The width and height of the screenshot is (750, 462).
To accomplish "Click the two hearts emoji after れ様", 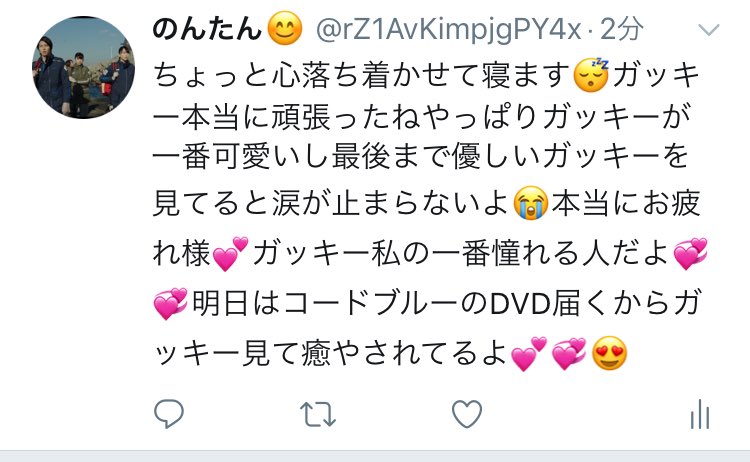I will point(230,254).
